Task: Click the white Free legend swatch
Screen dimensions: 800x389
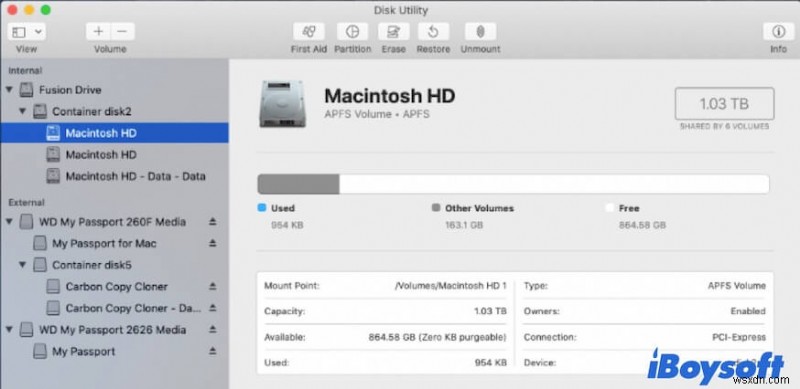Action: click(x=609, y=208)
